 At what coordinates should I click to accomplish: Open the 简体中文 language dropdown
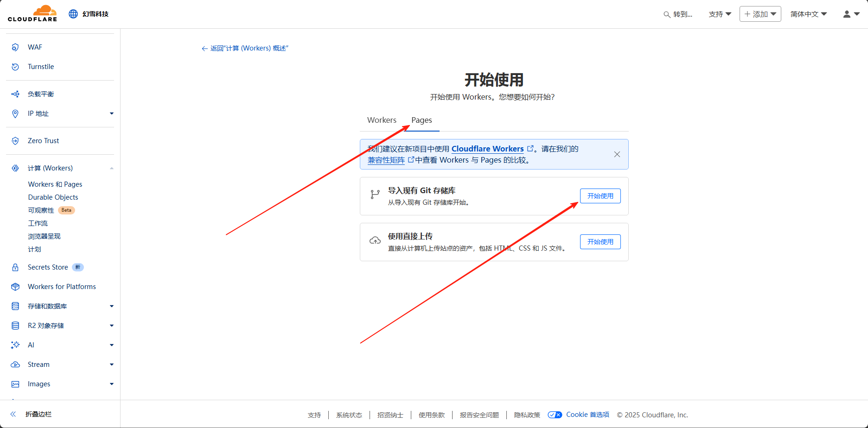click(x=809, y=14)
